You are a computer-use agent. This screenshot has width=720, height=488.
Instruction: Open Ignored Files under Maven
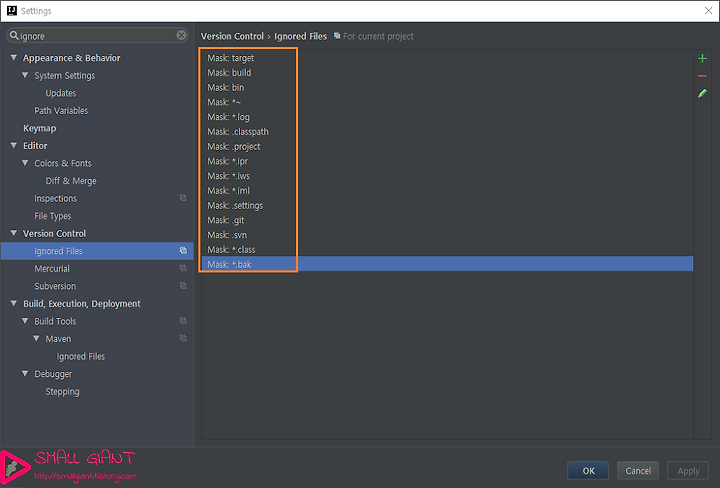[81, 356]
